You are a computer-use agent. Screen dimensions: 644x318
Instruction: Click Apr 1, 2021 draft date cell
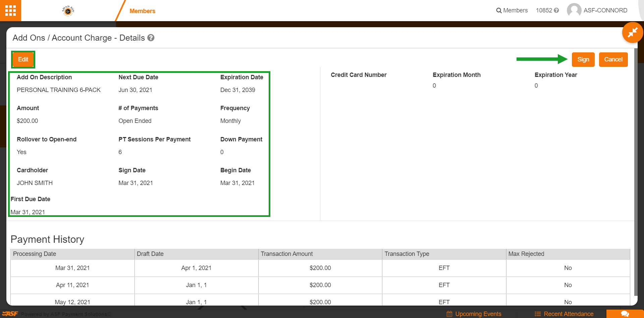click(x=196, y=268)
